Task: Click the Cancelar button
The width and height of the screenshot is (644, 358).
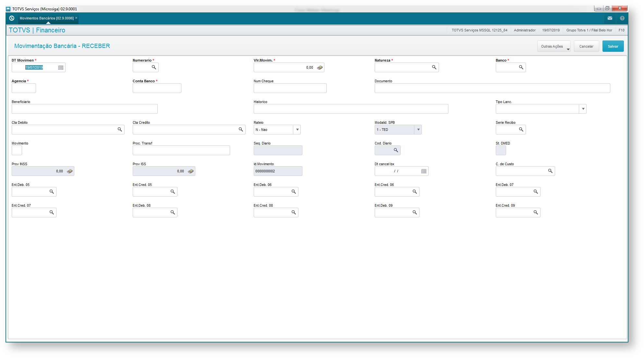Action: [586, 46]
